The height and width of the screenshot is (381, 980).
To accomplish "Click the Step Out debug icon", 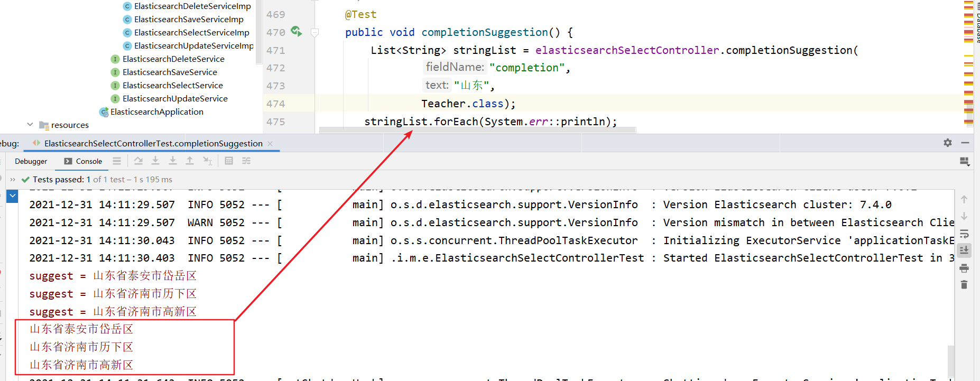I will (190, 161).
